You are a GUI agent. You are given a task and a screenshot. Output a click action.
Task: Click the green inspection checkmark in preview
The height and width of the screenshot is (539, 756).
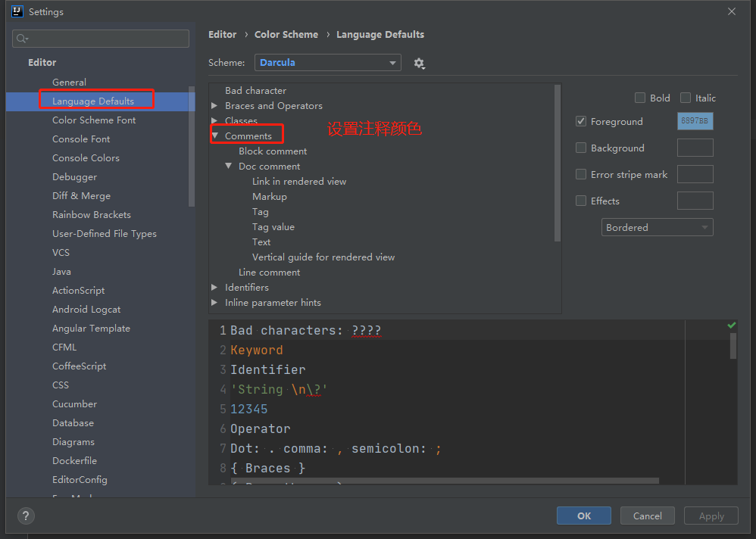[x=732, y=326]
